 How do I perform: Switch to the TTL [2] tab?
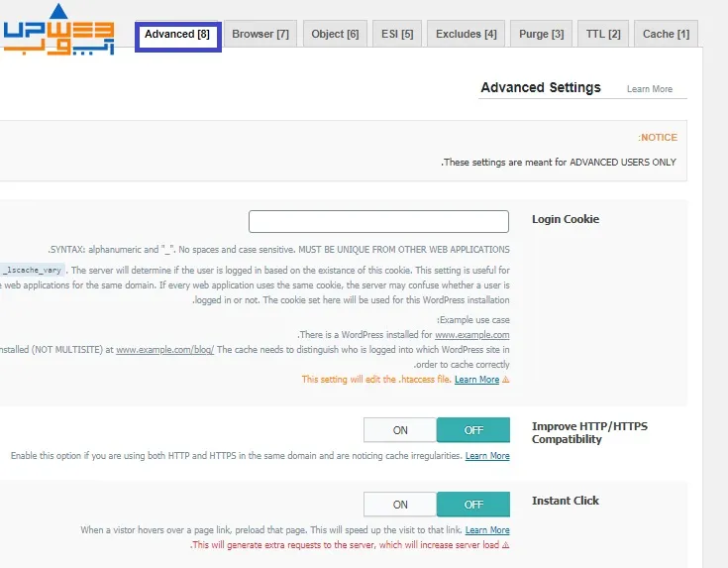click(x=603, y=34)
